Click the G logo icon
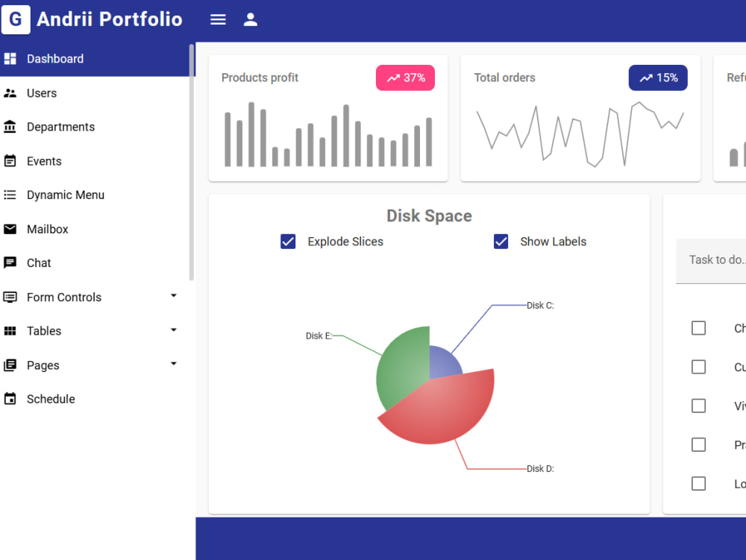 click(x=16, y=19)
